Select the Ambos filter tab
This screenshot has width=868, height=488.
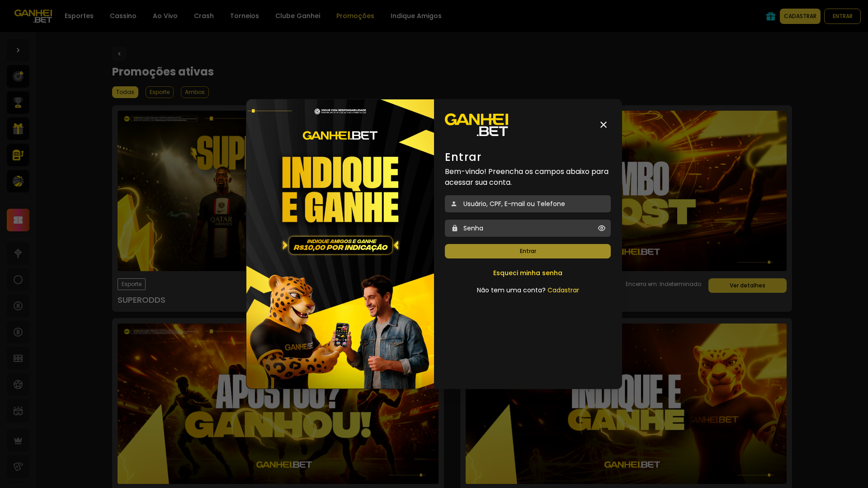195,92
